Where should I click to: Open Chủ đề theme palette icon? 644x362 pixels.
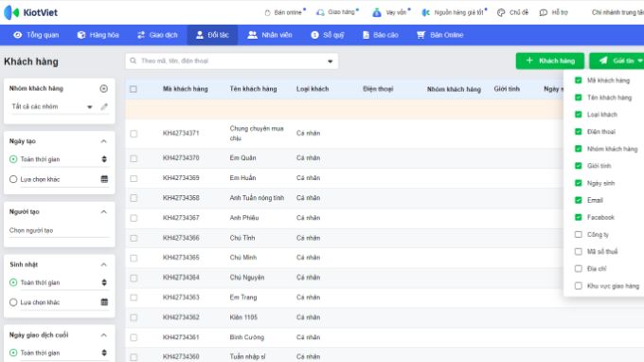click(x=501, y=12)
